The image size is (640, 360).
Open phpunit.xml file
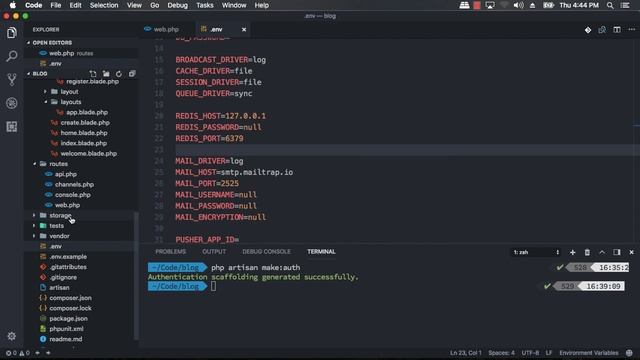[66, 329]
